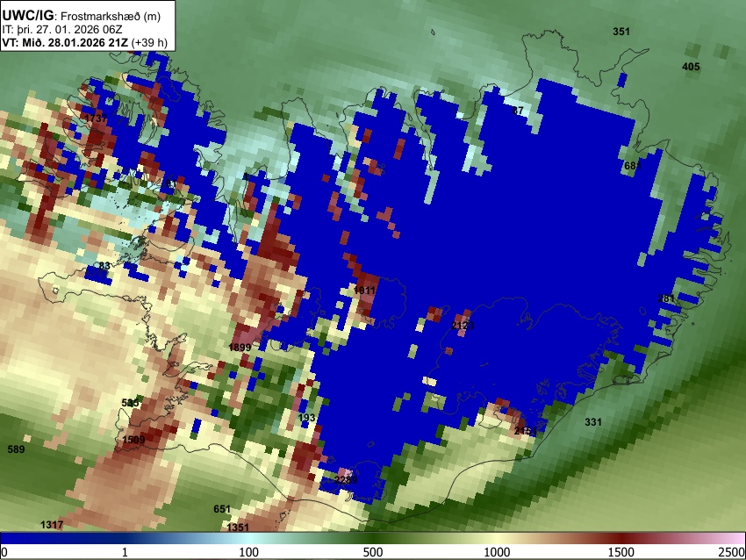Click the map value 681
Screen dimensions: 746x560
click(632, 166)
